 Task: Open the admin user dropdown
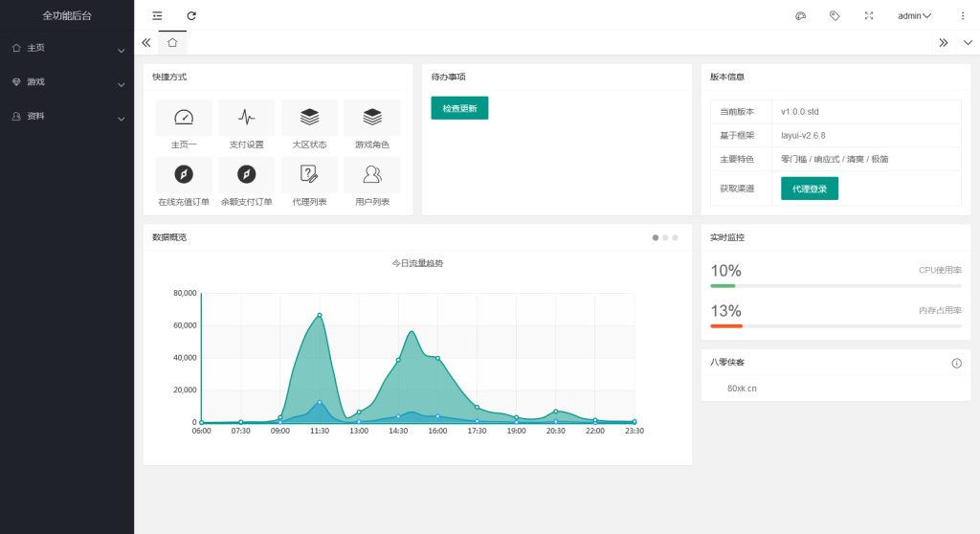point(914,15)
